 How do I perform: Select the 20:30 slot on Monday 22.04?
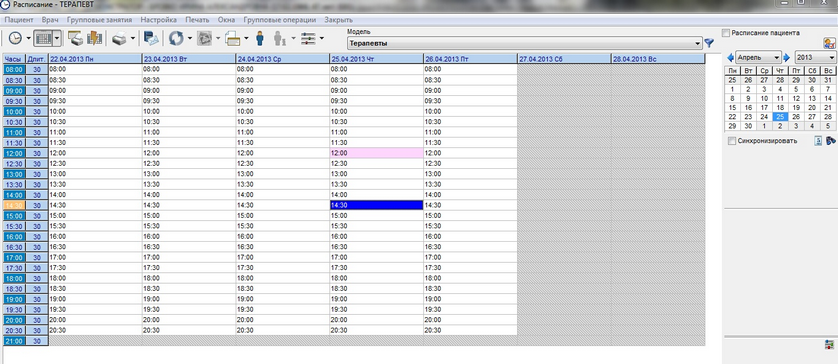(95, 330)
